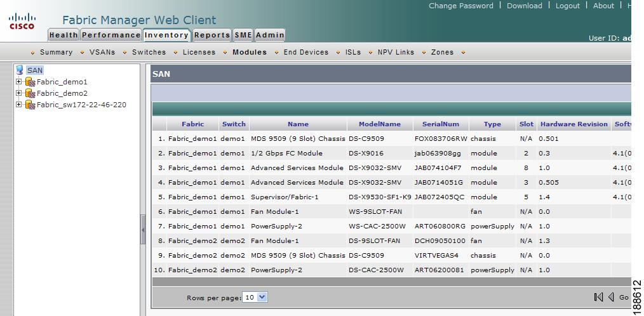The width and height of the screenshot is (644, 316).
Task: Click serial VIRTVEGAS4 in row 9
Action: coord(436,255)
